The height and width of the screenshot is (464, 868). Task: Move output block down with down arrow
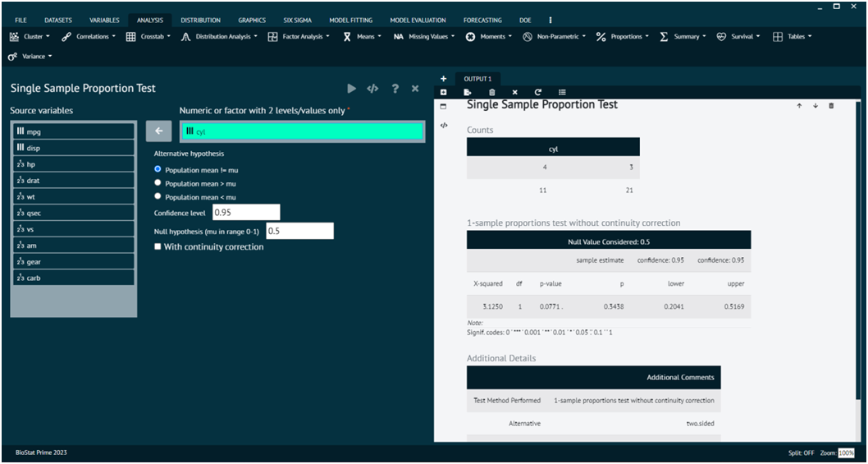pyautogui.click(x=815, y=106)
